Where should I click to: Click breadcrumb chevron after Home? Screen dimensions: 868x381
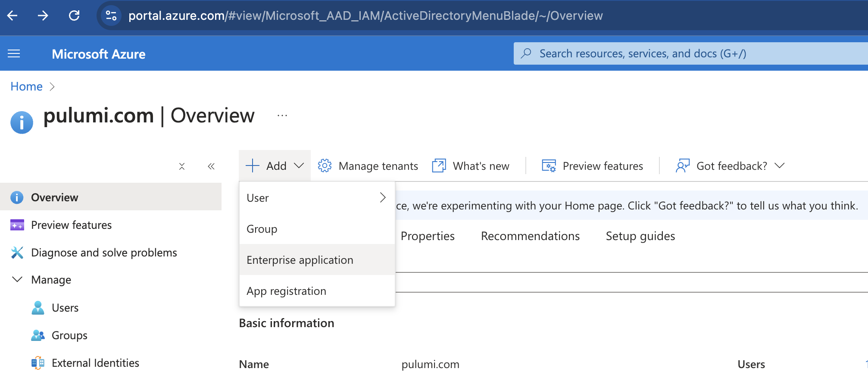[x=52, y=87]
